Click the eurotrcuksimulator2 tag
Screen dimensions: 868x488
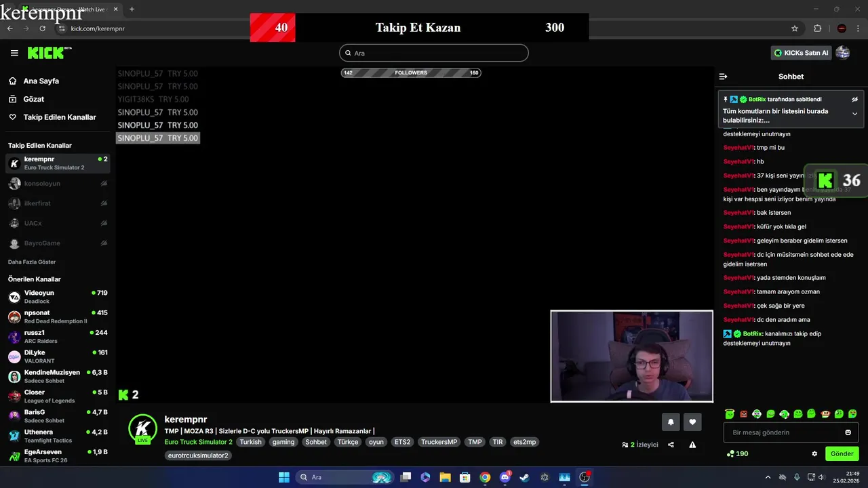pyautogui.click(x=198, y=455)
